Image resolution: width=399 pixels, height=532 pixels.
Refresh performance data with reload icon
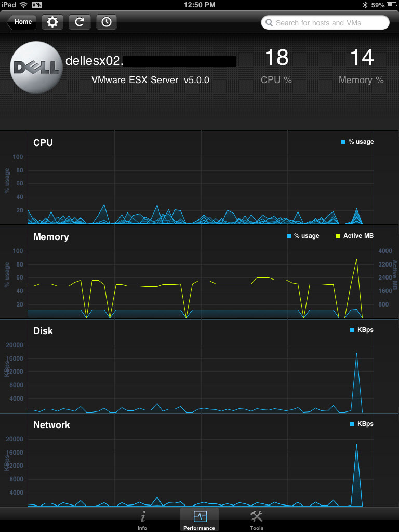(x=79, y=22)
